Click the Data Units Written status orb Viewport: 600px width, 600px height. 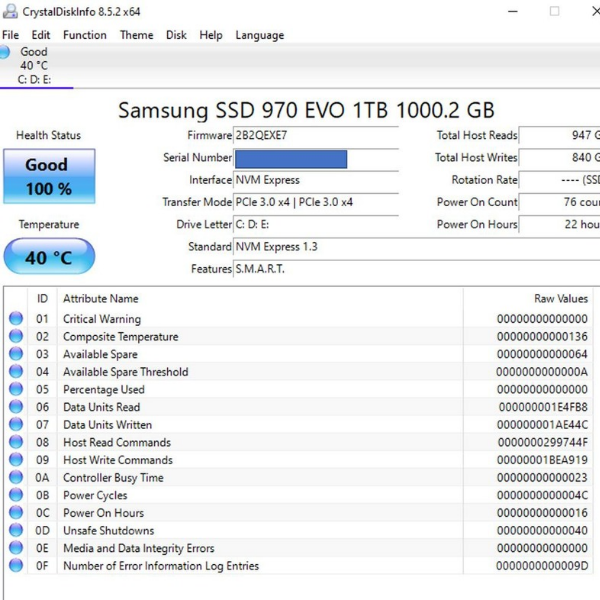(x=16, y=424)
